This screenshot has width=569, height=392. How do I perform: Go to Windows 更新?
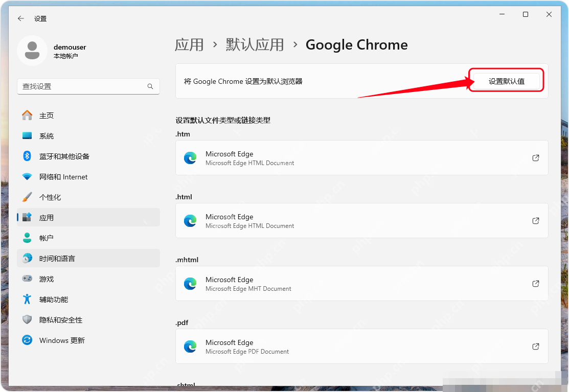click(88, 340)
